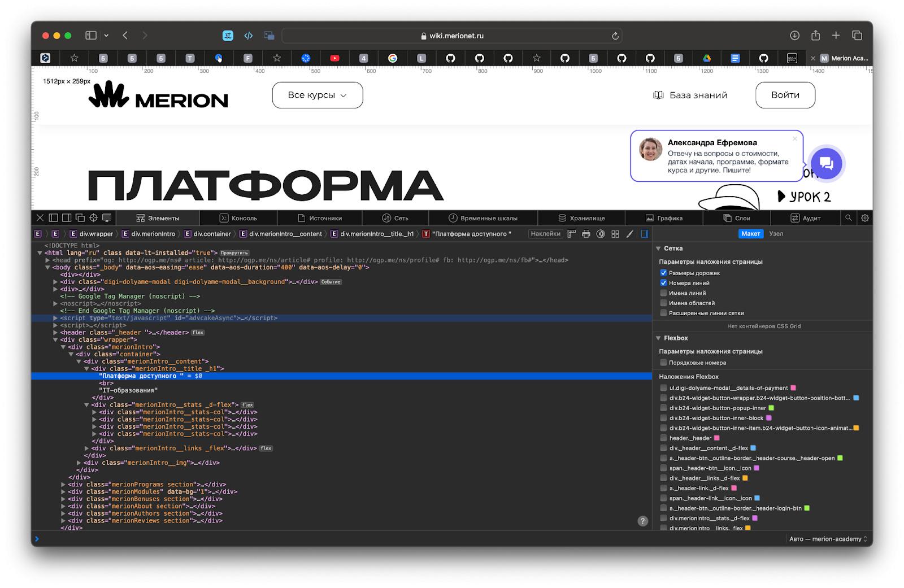The height and width of the screenshot is (588, 904).
Task: Toggle the Safari sidebar button
Action: click(90, 36)
